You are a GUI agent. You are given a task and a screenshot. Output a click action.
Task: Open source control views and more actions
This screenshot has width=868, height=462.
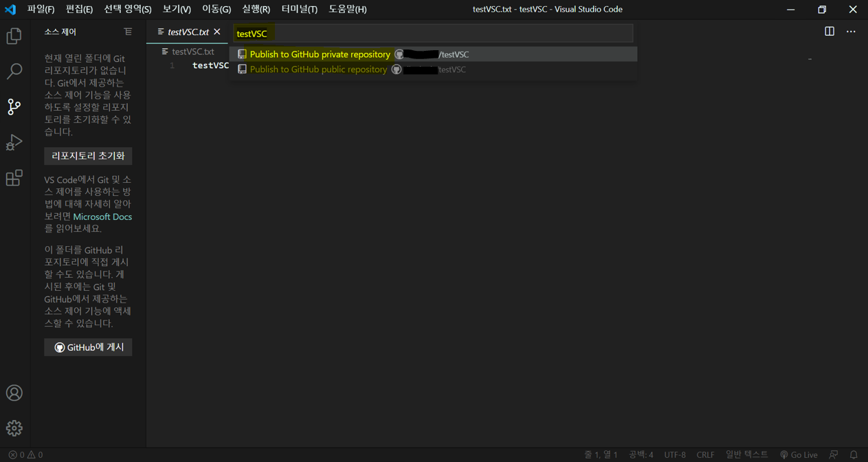[x=128, y=32]
